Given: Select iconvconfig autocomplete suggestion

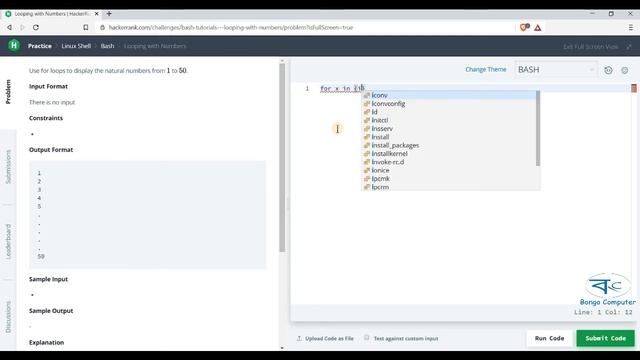Looking at the screenshot, I should 450,104.
